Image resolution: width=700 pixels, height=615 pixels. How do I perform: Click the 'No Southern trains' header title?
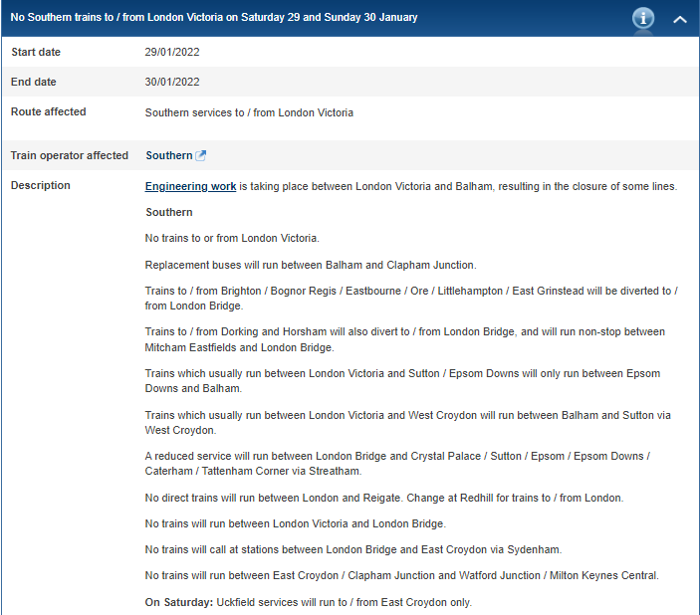(x=214, y=18)
